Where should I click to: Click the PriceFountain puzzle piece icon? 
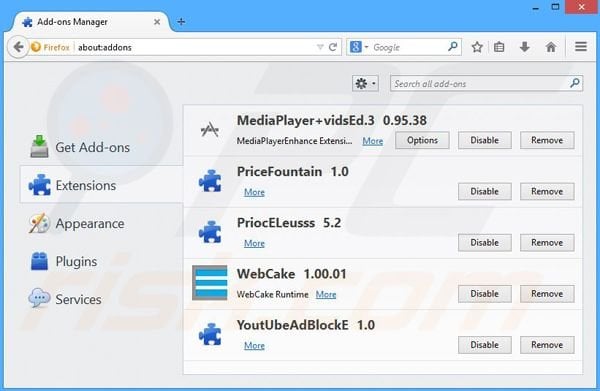[x=210, y=181]
